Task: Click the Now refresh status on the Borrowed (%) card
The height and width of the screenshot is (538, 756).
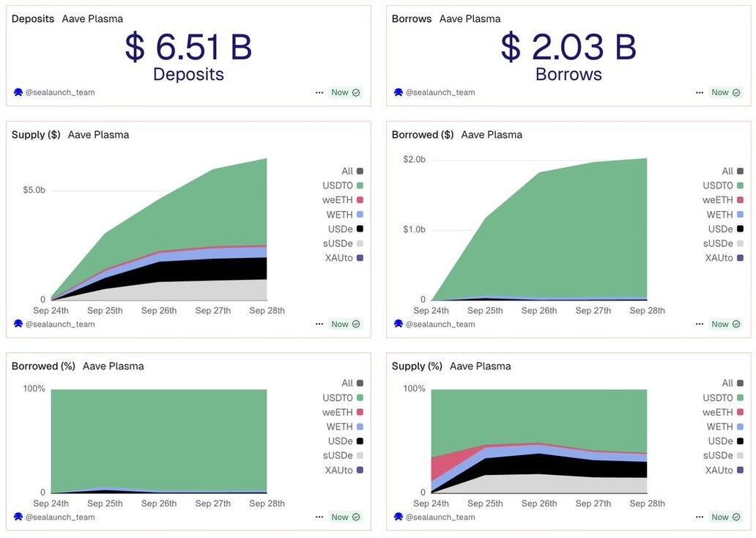Action: (x=346, y=517)
